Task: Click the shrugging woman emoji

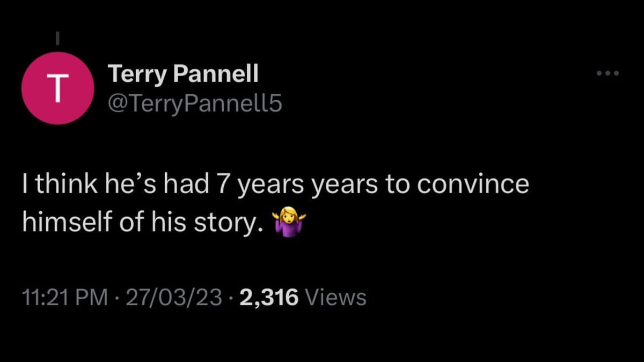Action: pos(289,223)
